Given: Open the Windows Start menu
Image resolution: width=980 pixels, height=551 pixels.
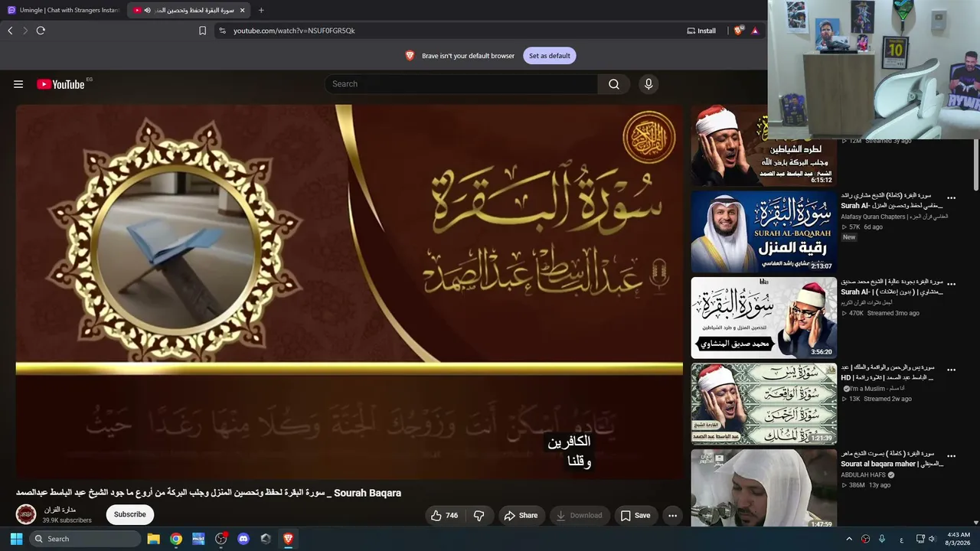Looking at the screenshot, I should (16, 539).
